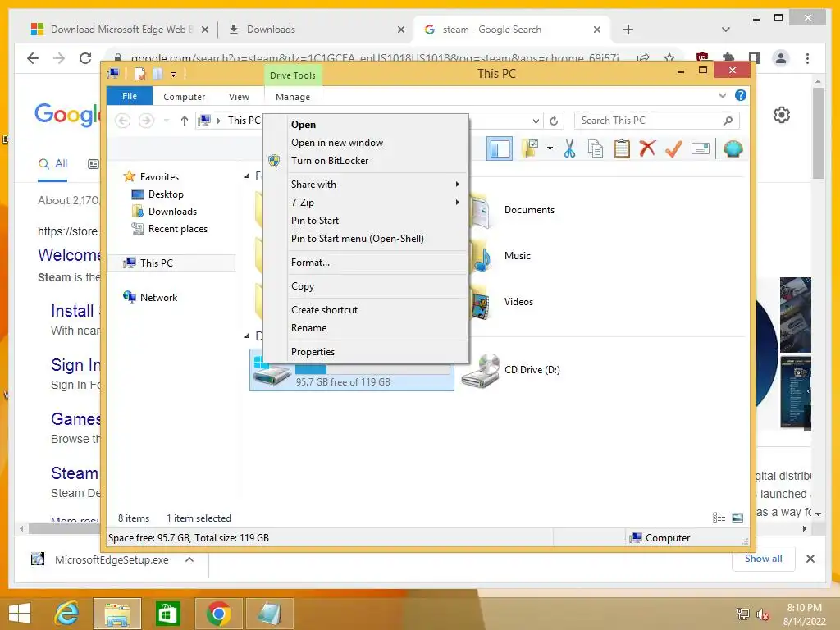Open a new Chrome tab

pos(628,30)
